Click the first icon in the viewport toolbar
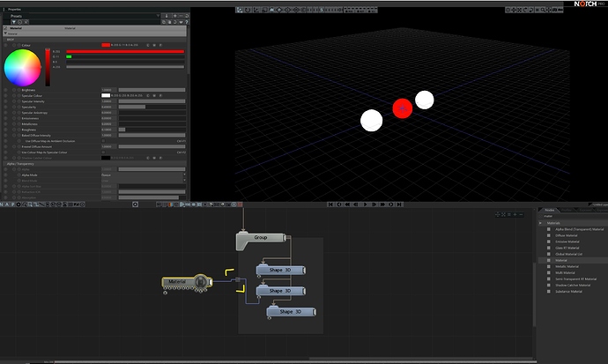Image resolution: width=608 pixels, height=364 pixels. [240, 10]
